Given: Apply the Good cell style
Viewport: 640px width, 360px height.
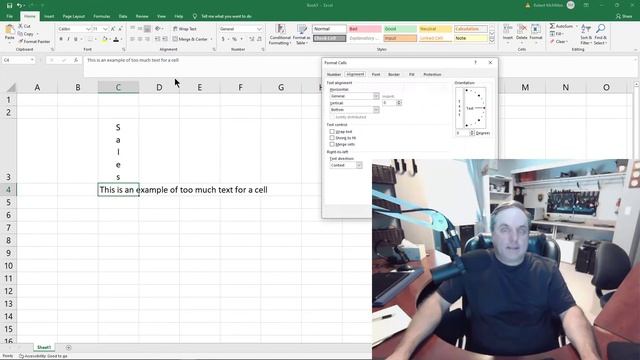Looking at the screenshot, I should pos(400,29).
